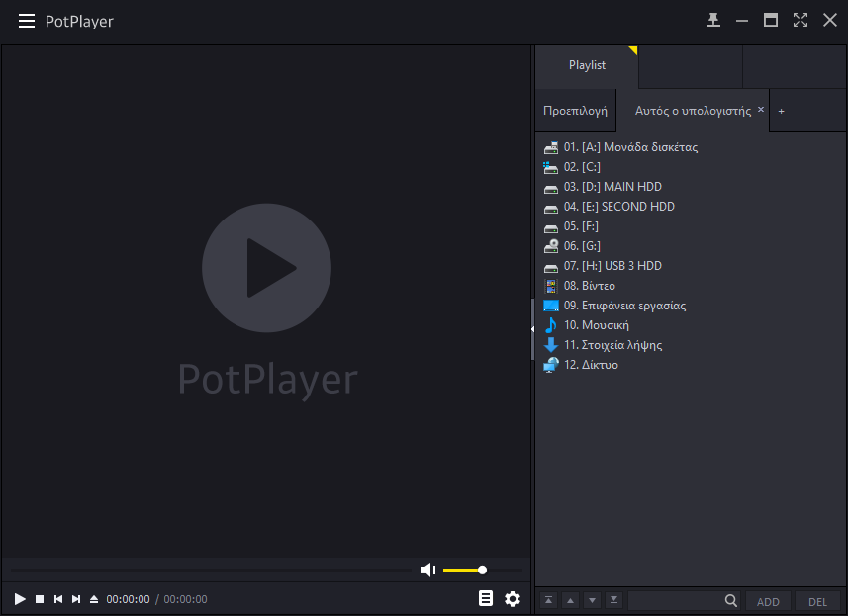Click the [F:] drive icon
This screenshot has height=616, width=848.
pyautogui.click(x=550, y=228)
